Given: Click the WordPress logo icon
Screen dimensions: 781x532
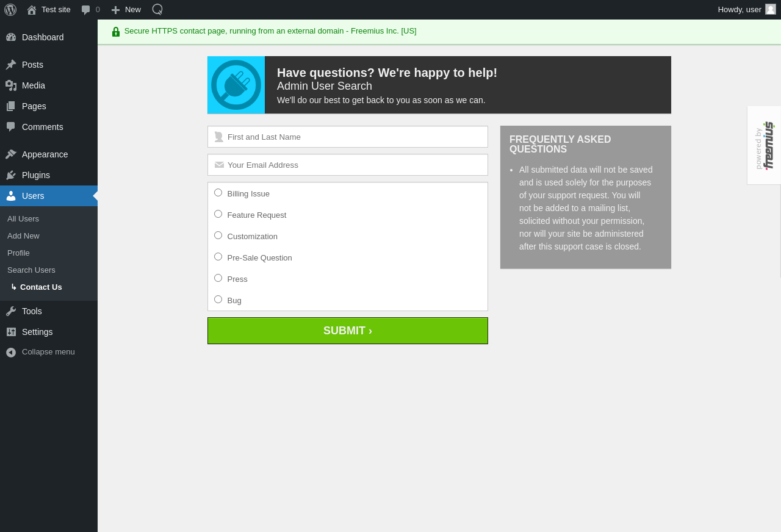Looking at the screenshot, I should (10, 10).
